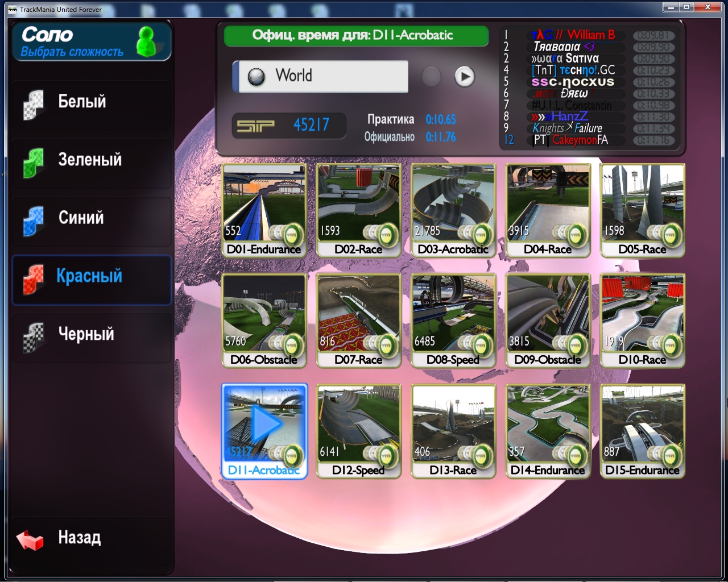This screenshot has height=582, width=728.
Task: Click the Официально official time value
Action: click(x=441, y=137)
